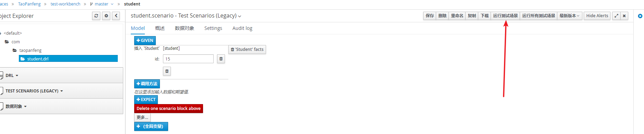
Task: Click Delete one scenario block above
Action: tap(168, 109)
